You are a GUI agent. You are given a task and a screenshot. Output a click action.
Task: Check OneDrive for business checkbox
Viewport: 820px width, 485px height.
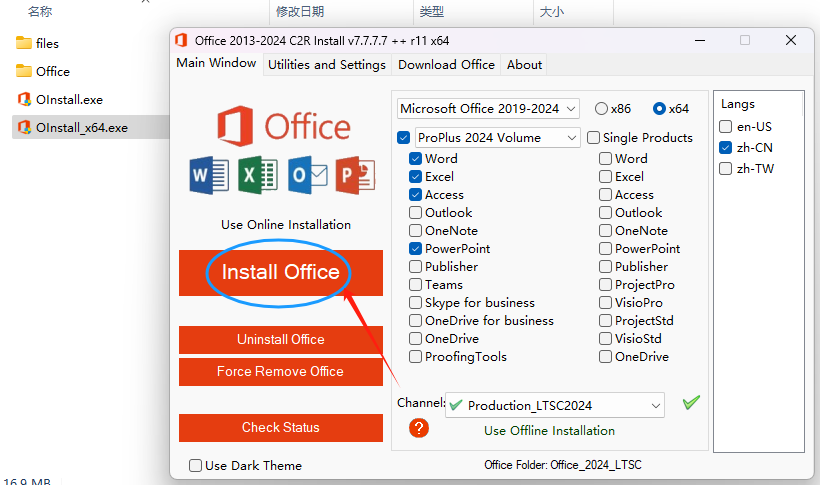[x=415, y=320]
